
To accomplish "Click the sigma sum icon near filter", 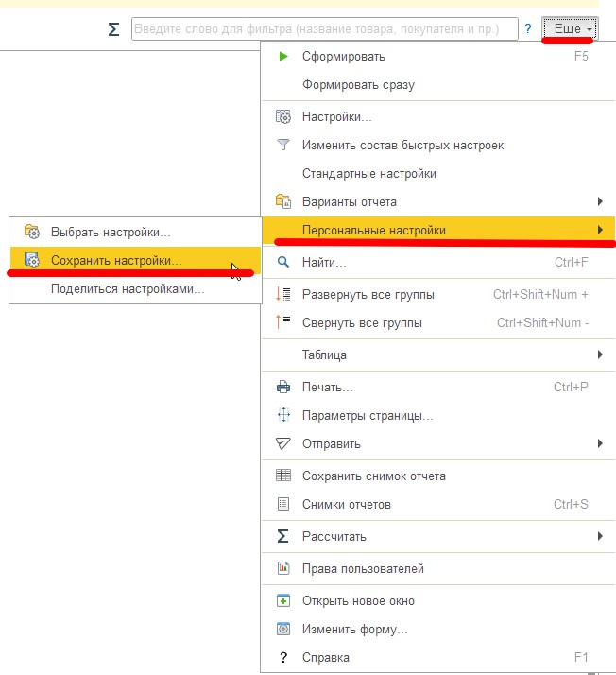I will [x=114, y=30].
